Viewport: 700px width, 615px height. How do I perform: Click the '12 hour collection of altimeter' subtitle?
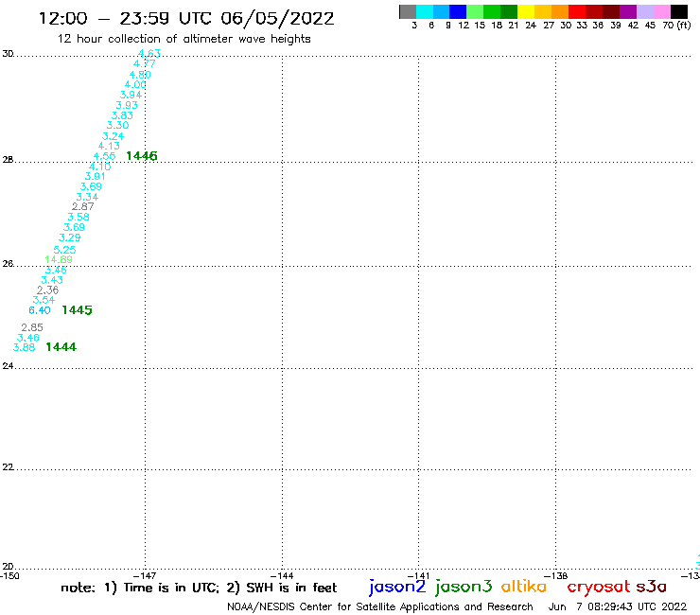[184, 39]
